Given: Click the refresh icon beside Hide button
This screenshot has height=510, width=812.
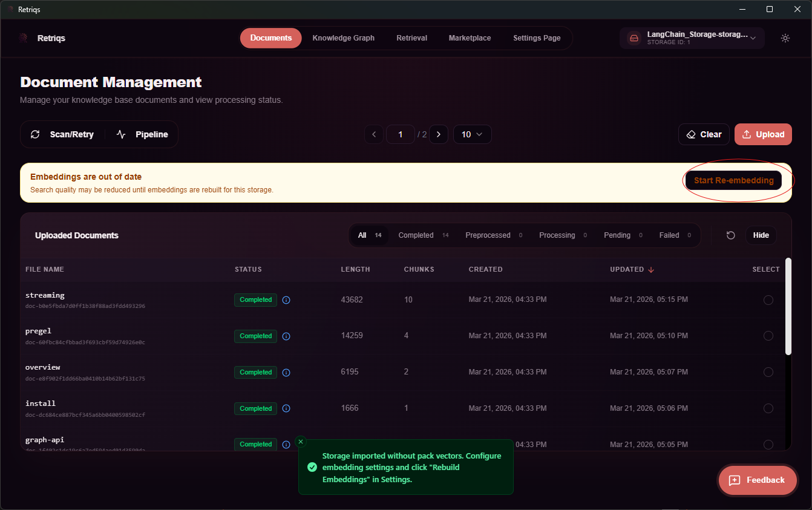Looking at the screenshot, I should tap(730, 235).
